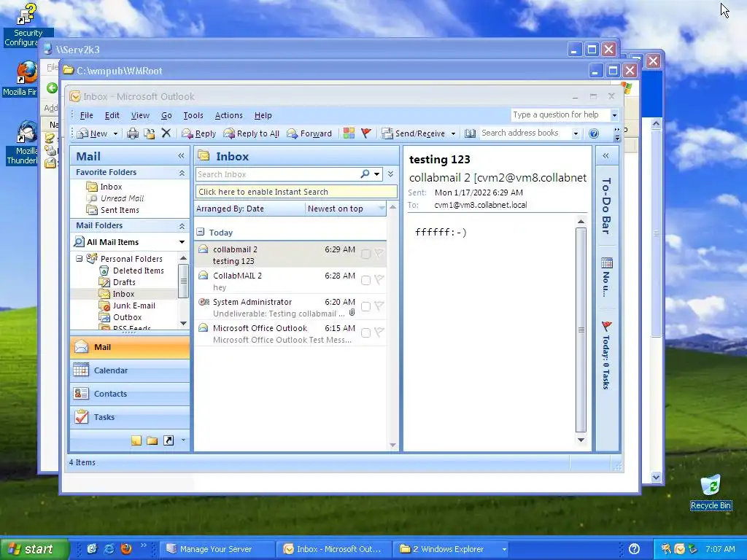The height and width of the screenshot is (560, 747).
Task: Click the New mail message icon
Action: pyautogui.click(x=83, y=133)
